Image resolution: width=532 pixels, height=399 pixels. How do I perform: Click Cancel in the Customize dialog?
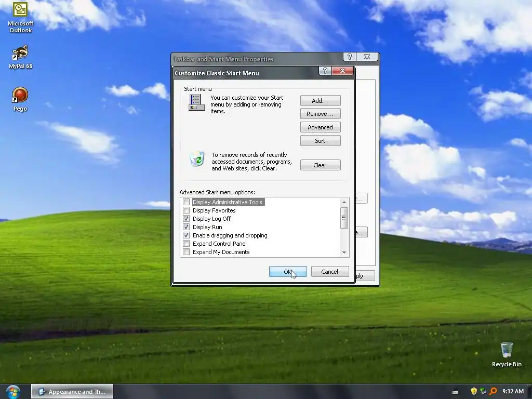click(330, 271)
